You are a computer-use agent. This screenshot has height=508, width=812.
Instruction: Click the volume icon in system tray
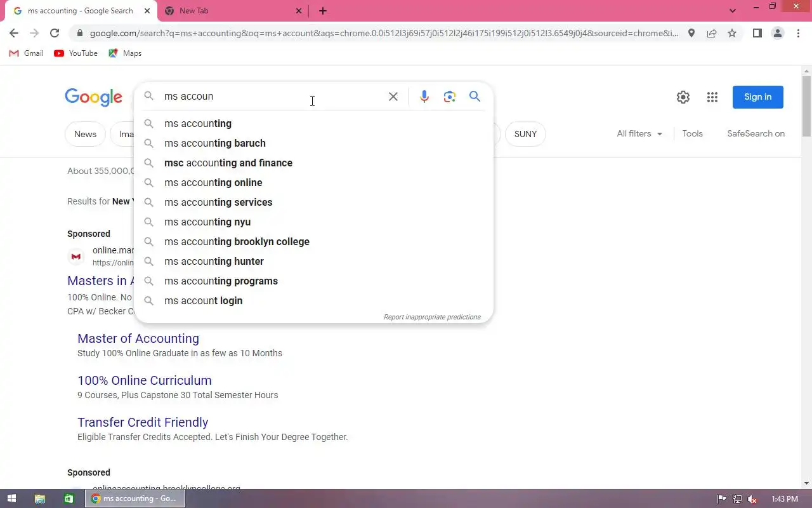coord(752,499)
